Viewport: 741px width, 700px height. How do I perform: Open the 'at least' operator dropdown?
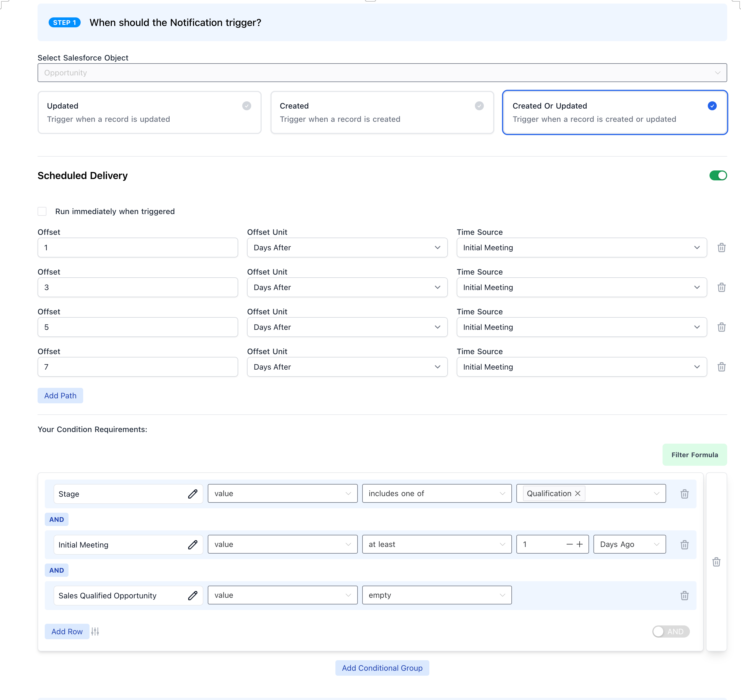click(x=437, y=544)
